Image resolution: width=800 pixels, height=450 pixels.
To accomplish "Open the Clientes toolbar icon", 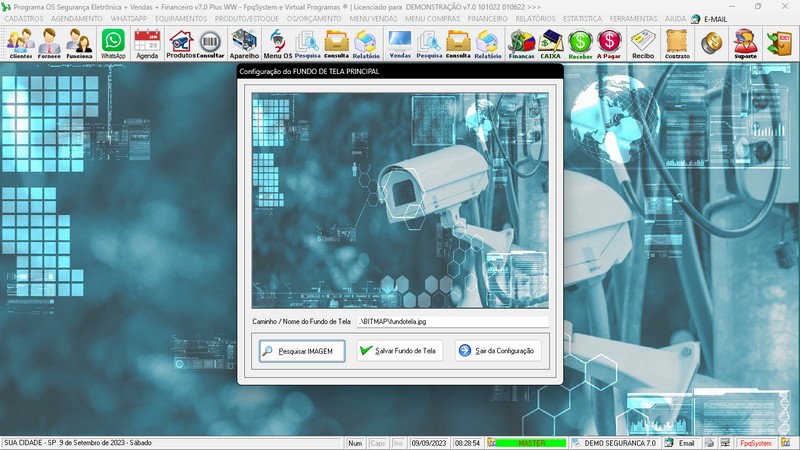I will [20, 43].
